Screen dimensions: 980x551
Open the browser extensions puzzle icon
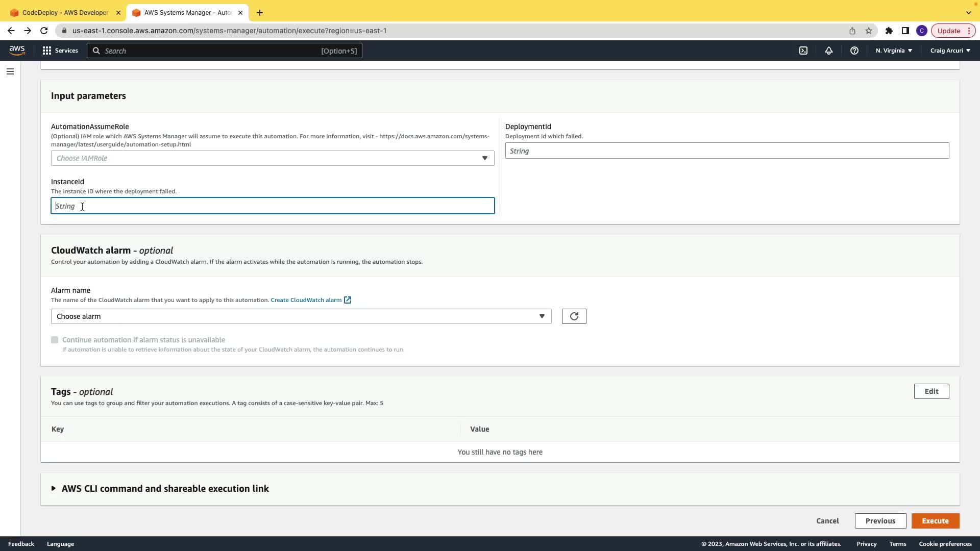click(x=889, y=31)
